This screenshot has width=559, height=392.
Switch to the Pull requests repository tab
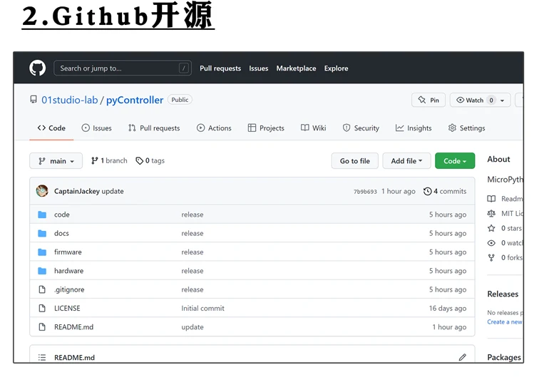coord(154,128)
